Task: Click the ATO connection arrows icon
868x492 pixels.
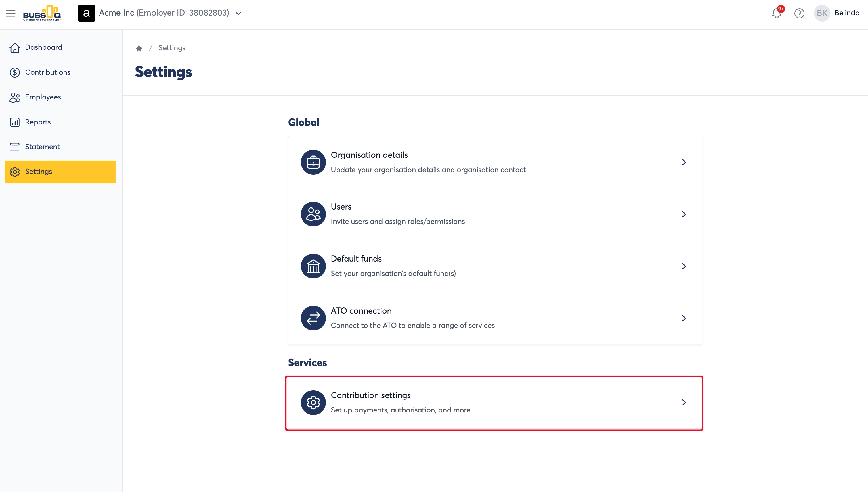Action: pyautogui.click(x=313, y=318)
